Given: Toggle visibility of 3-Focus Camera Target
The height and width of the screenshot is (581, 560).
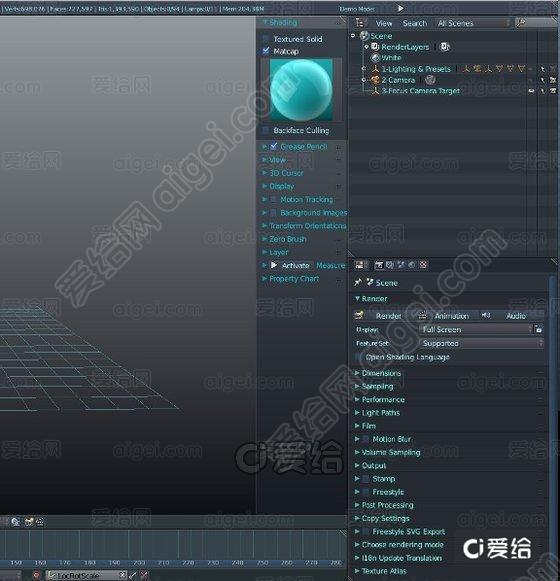Looking at the screenshot, I should 531,91.
